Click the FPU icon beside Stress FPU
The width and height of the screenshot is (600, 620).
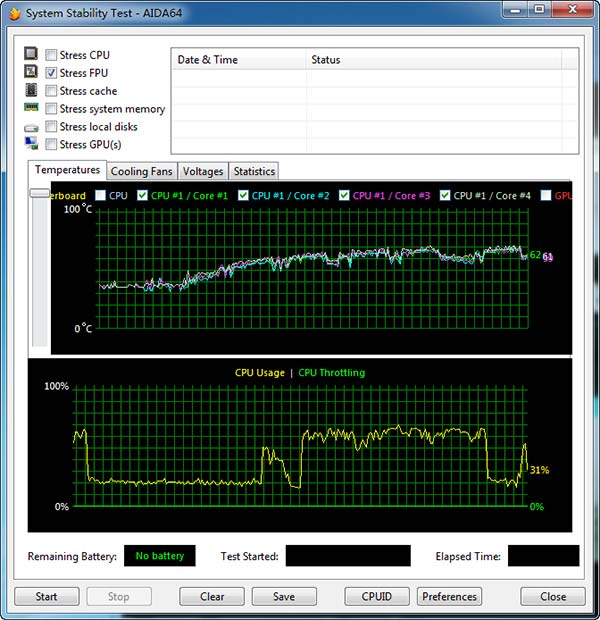click(x=31, y=72)
